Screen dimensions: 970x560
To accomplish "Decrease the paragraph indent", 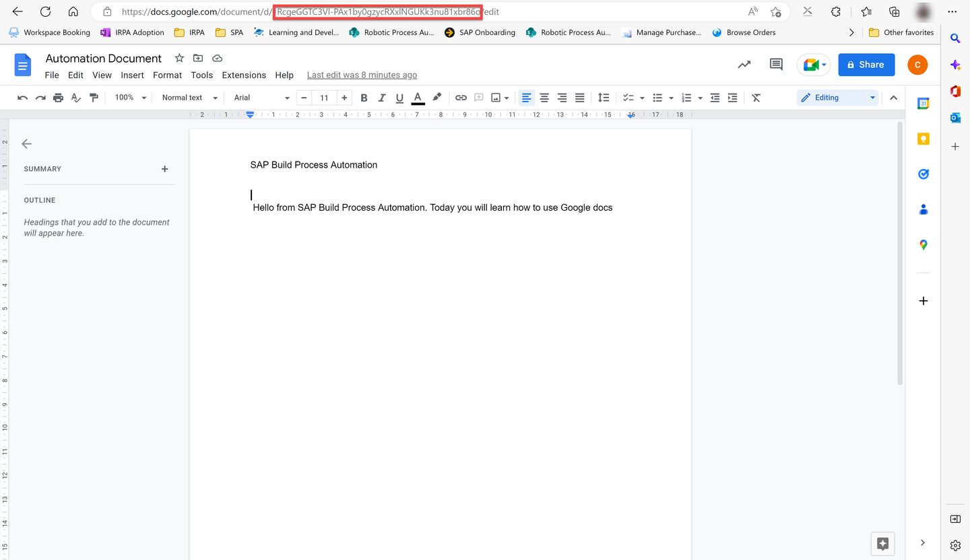I will coord(715,98).
